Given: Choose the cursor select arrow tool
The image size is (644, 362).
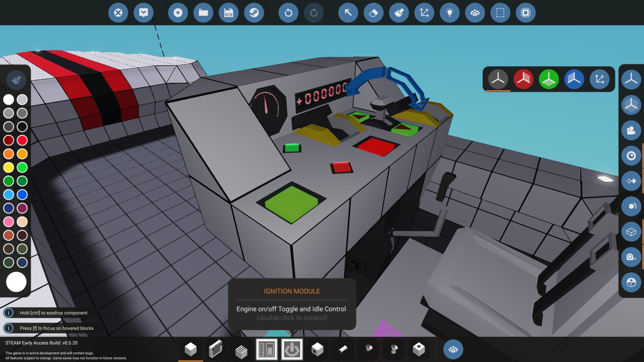Looking at the screenshot, I should (x=348, y=13).
